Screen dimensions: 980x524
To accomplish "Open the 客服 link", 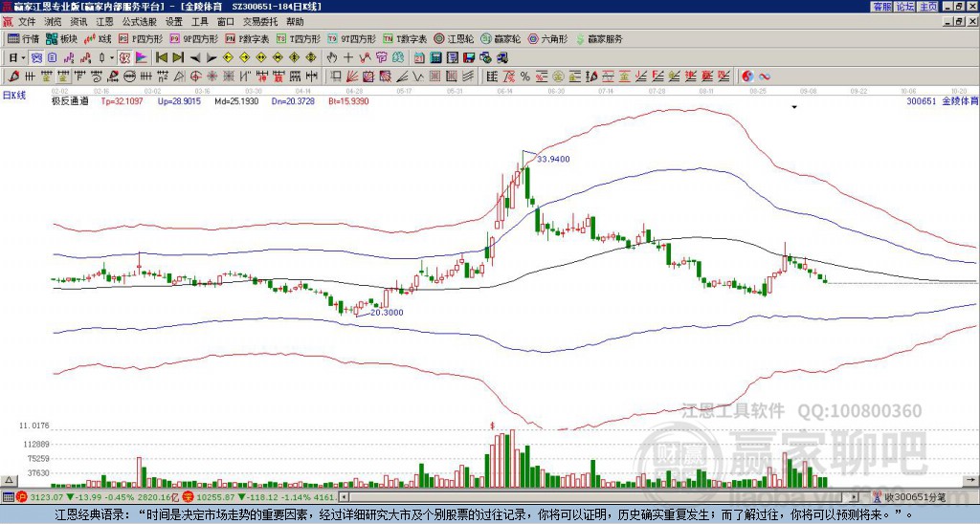I will (x=881, y=7).
